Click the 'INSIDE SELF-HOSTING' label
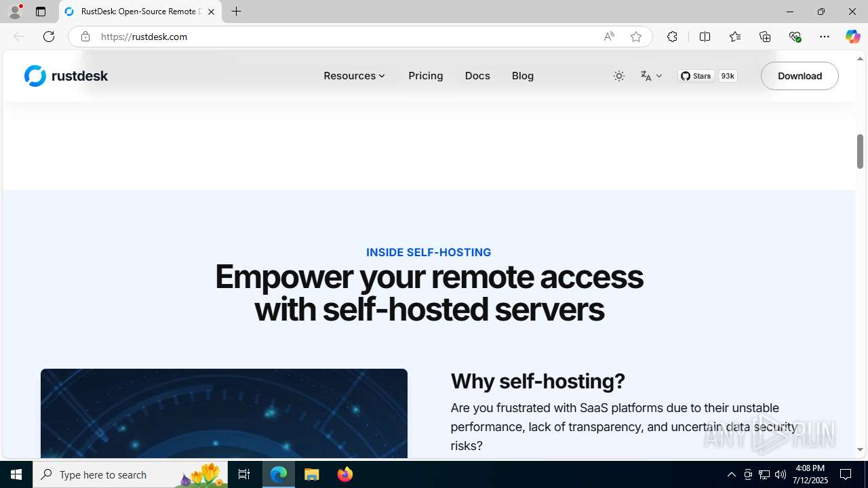Image resolution: width=868 pixels, height=488 pixels. pyautogui.click(x=429, y=252)
